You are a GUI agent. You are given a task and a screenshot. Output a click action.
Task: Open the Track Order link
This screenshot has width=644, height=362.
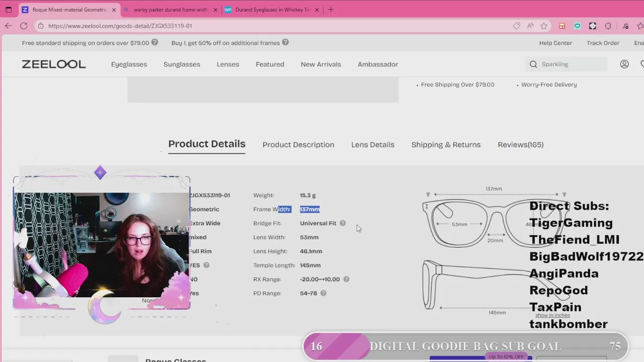pyautogui.click(x=603, y=43)
